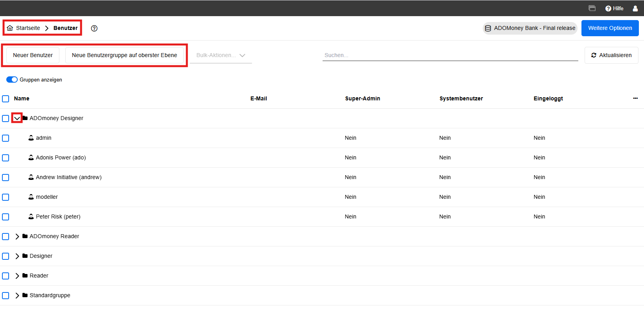Click the Weitere Optionen button
644x309 pixels.
[x=610, y=28]
